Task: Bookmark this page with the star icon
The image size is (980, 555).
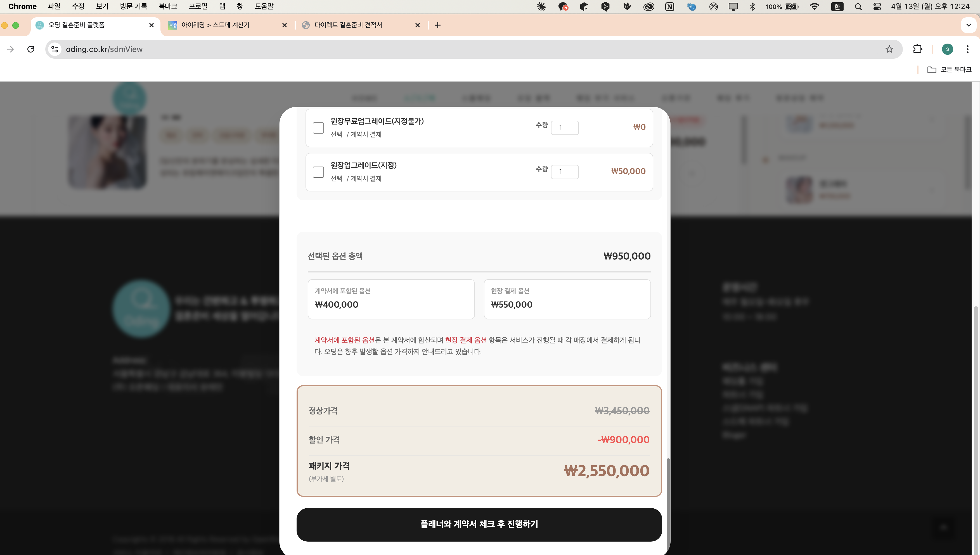Action: tap(889, 49)
